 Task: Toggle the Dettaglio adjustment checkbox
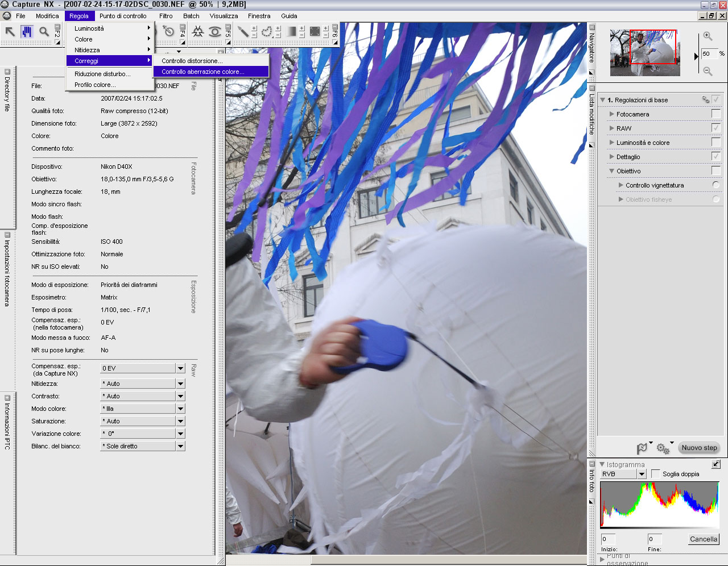pyautogui.click(x=715, y=156)
